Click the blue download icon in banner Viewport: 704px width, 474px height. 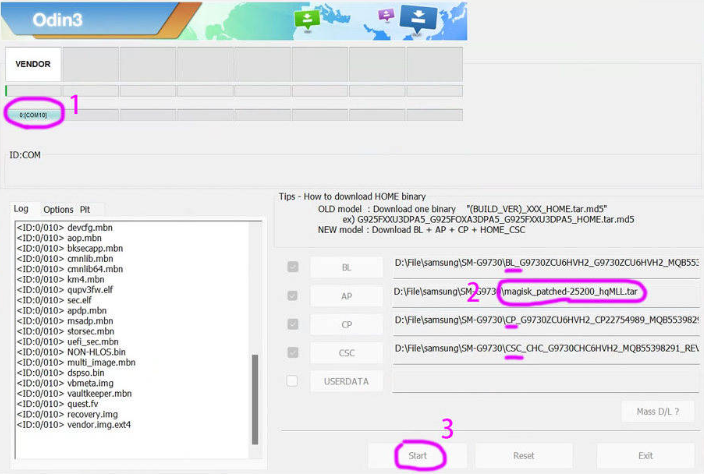pos(418,19)
